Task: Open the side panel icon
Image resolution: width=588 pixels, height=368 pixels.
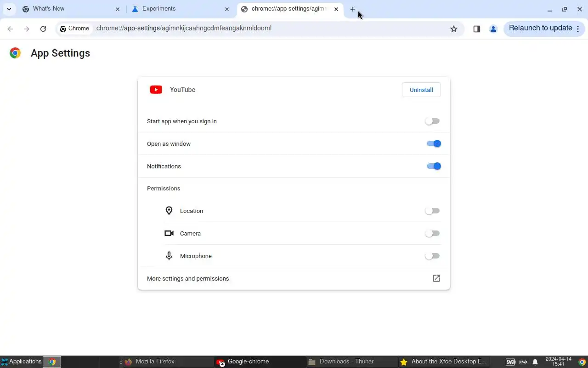Action: pos(477,29)
